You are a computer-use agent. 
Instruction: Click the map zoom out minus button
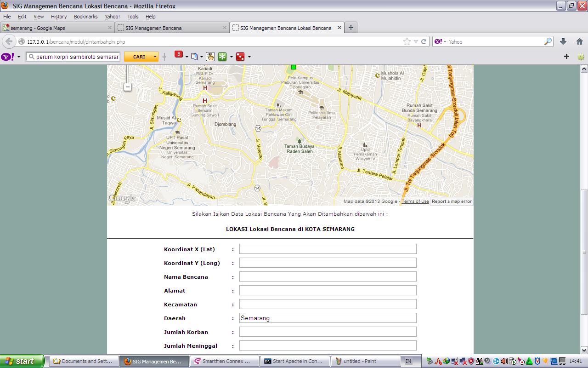click(x=128, y=87)
